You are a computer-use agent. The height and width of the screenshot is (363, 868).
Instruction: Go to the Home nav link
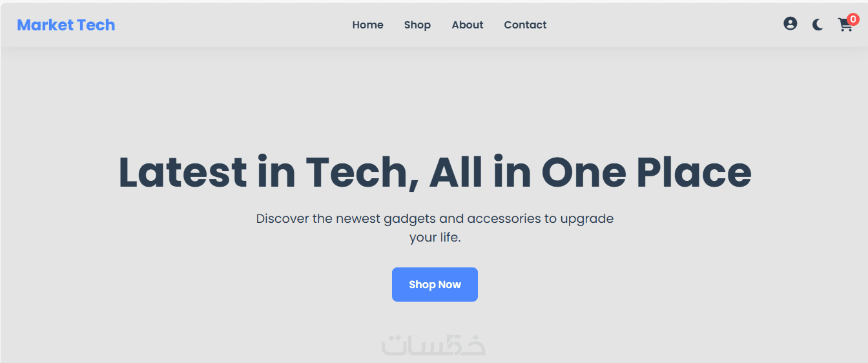click(367, 25)
